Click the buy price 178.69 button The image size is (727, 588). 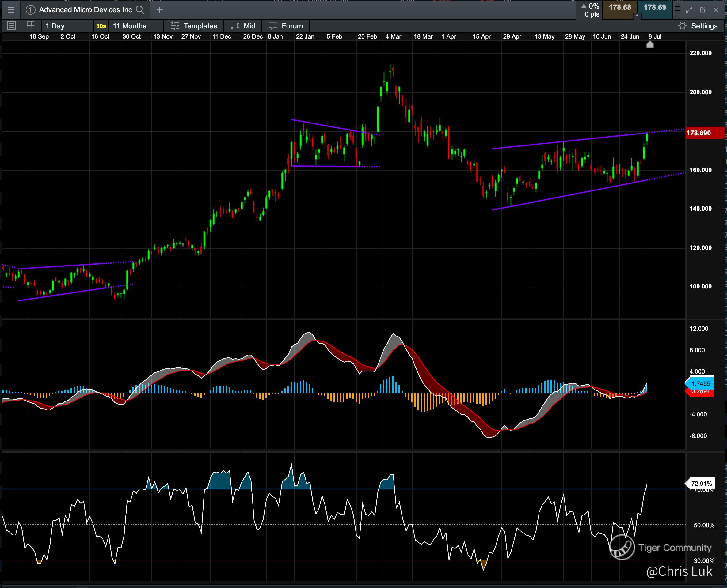click(x=654, y=7)
